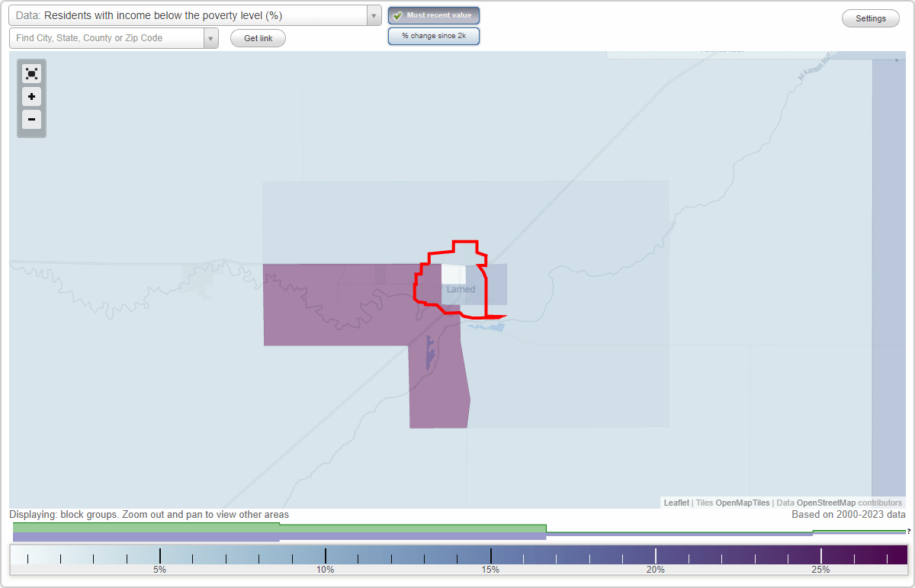The image size is (915, 588).
Task: Open the Settings panel
Action: tap(870, 18)
